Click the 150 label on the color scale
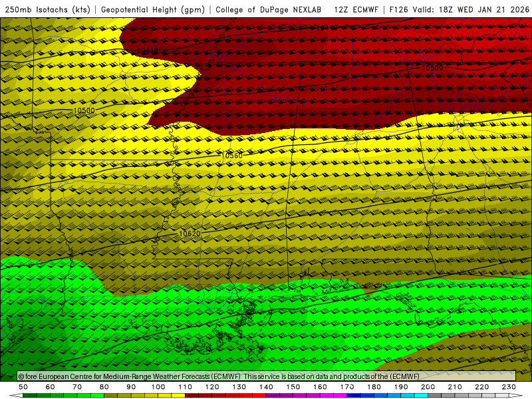The width and height of the screenshot is (532, 399). [293, 387]
